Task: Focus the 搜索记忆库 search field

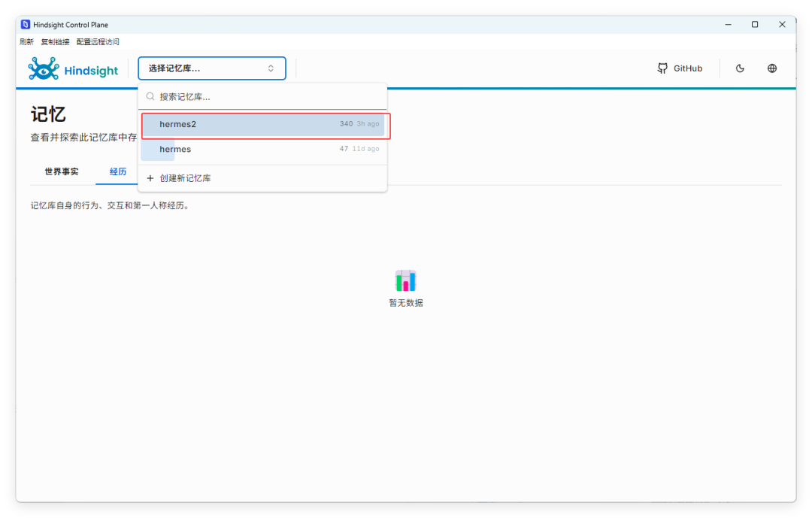Action: 262,96
